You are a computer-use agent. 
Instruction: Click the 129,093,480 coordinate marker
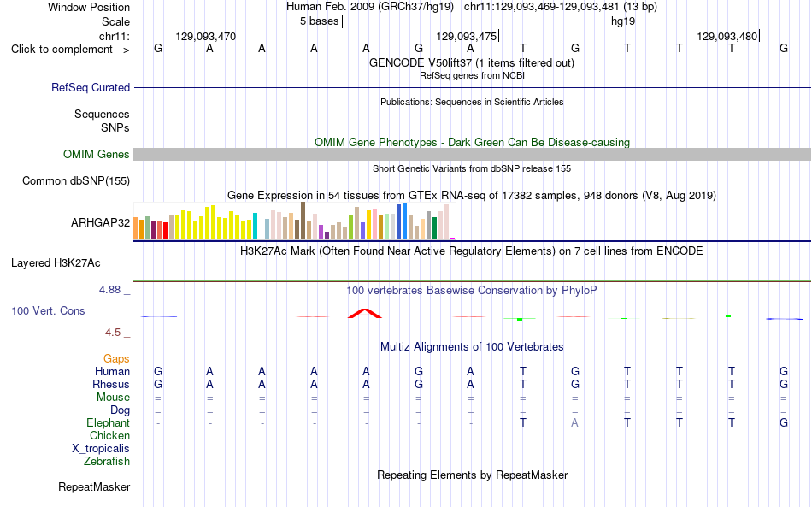point(727,36)
